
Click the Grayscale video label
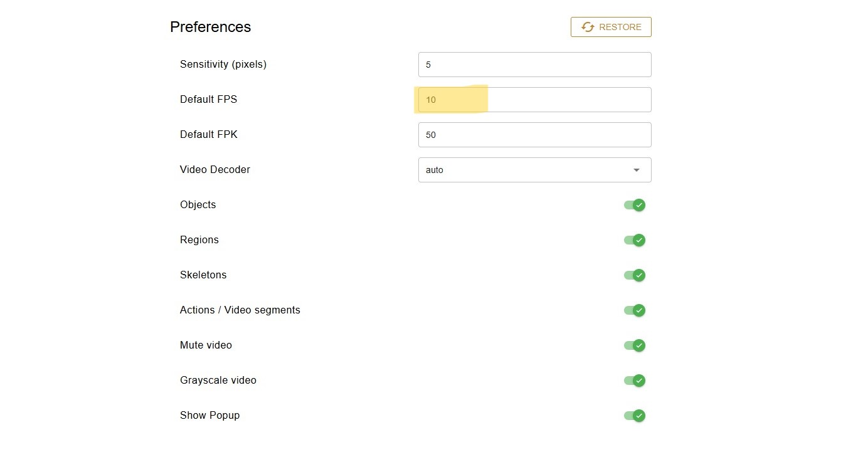(x=218, y=381)
